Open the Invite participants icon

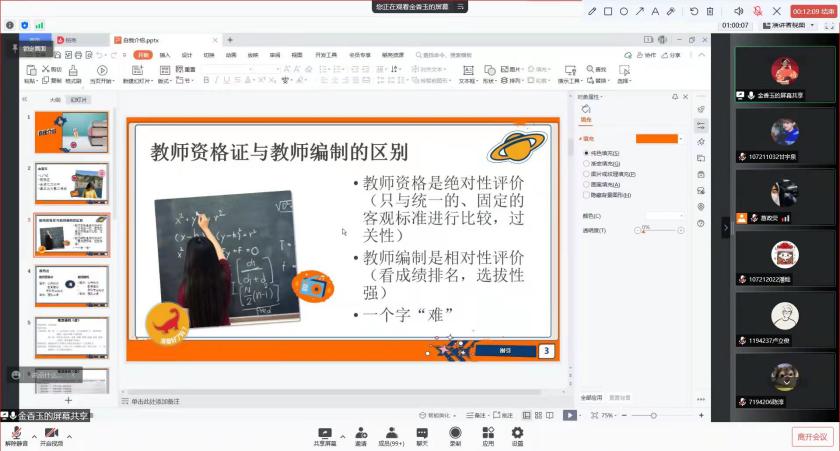(360, 434)
